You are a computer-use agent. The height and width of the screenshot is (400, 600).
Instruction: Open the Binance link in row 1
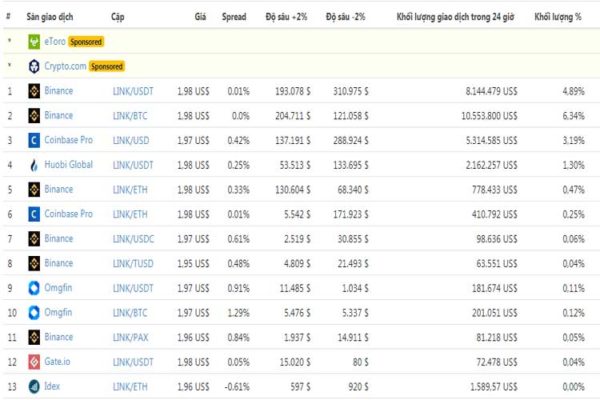[59, 91]
